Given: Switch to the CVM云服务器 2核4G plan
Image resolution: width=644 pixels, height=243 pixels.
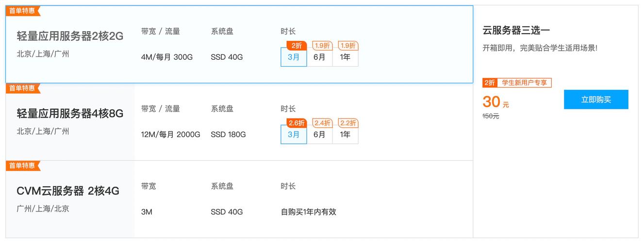Looking at the screenshot, I should pyautogui.click(x=68, y=191).
